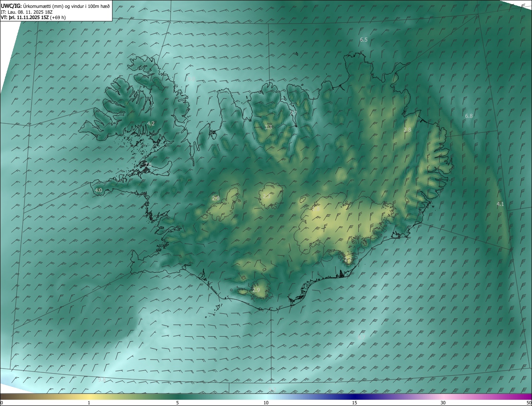Click the pink colour-bar segment above 30
This screenshot has height=406, width=532.
(443, 396)
